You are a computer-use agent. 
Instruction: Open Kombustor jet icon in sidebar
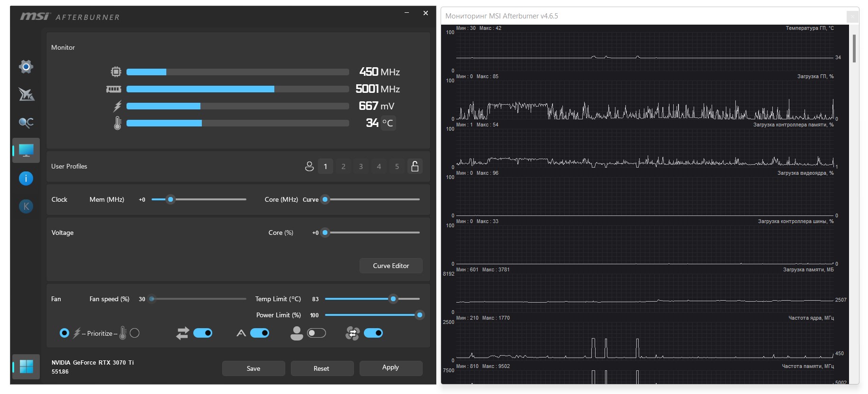26,94
